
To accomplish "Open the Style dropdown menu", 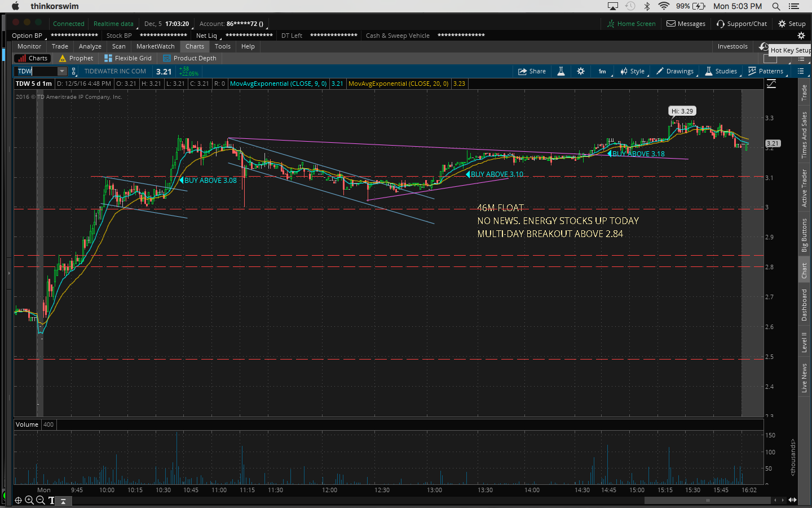I will coord(633,71).
